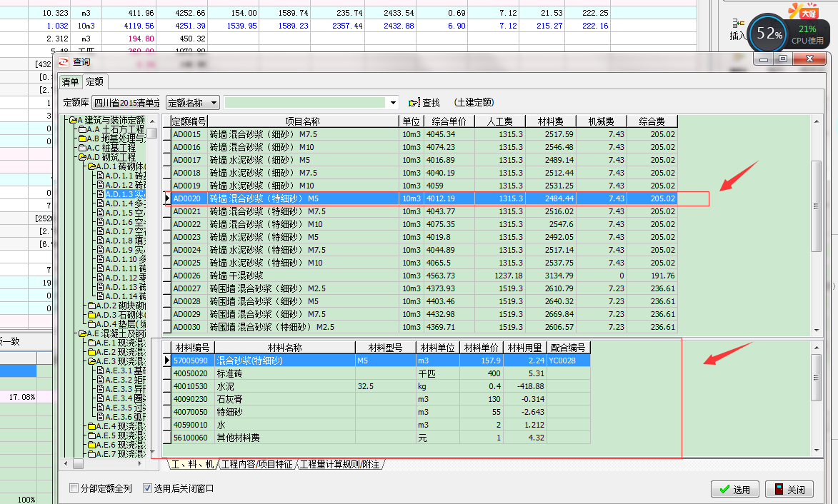Click document icon of A.D.1.2
The image size is (838, 504).
(x=101, y=185)
